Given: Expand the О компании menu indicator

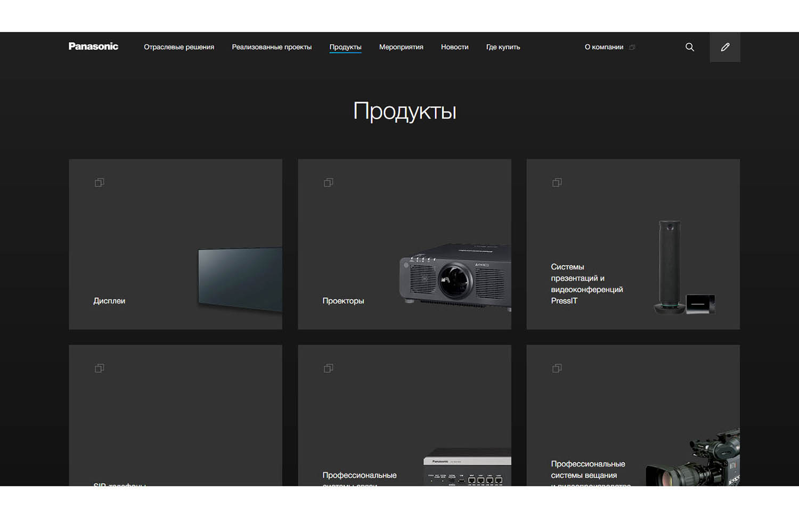Looking at the screenshot, I should (x=632, y=47).
